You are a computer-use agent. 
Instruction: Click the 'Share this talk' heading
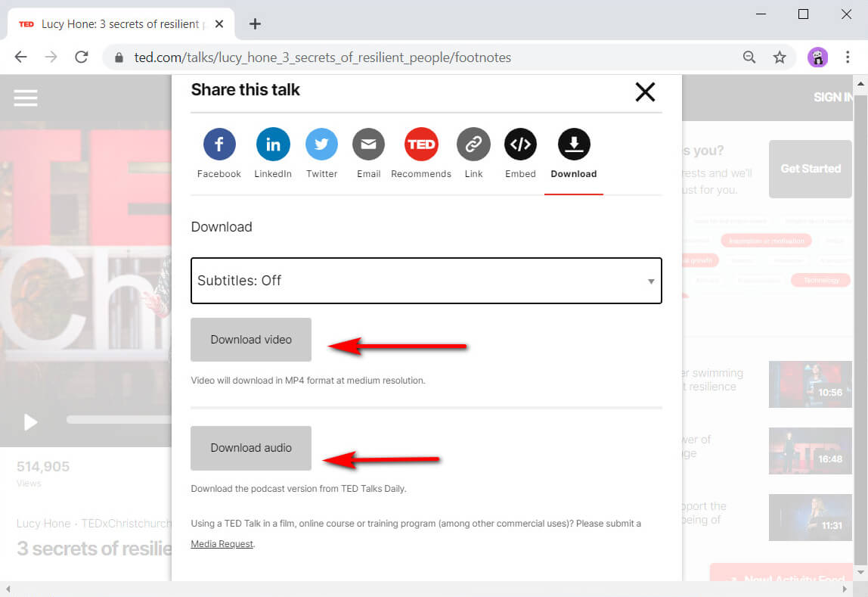click(245, 90)
